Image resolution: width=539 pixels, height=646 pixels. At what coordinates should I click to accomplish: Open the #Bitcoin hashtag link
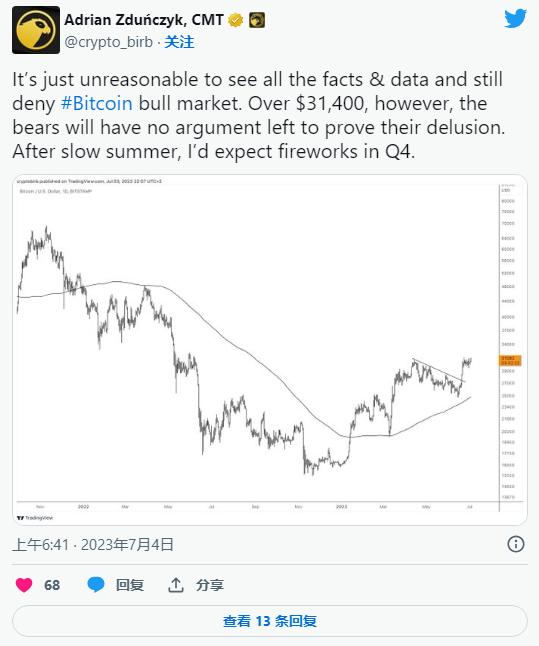point(97,103)
